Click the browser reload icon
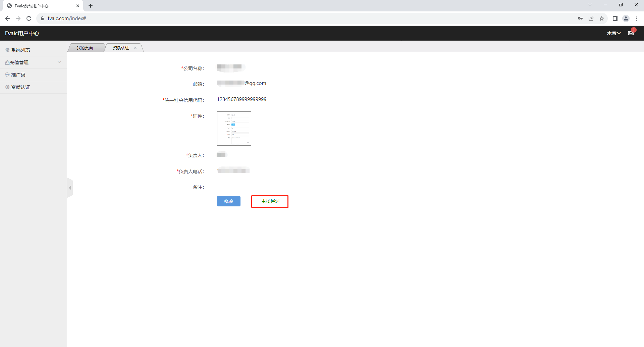Viewport: 644px width, 347px height. click(x=29, y=18)
